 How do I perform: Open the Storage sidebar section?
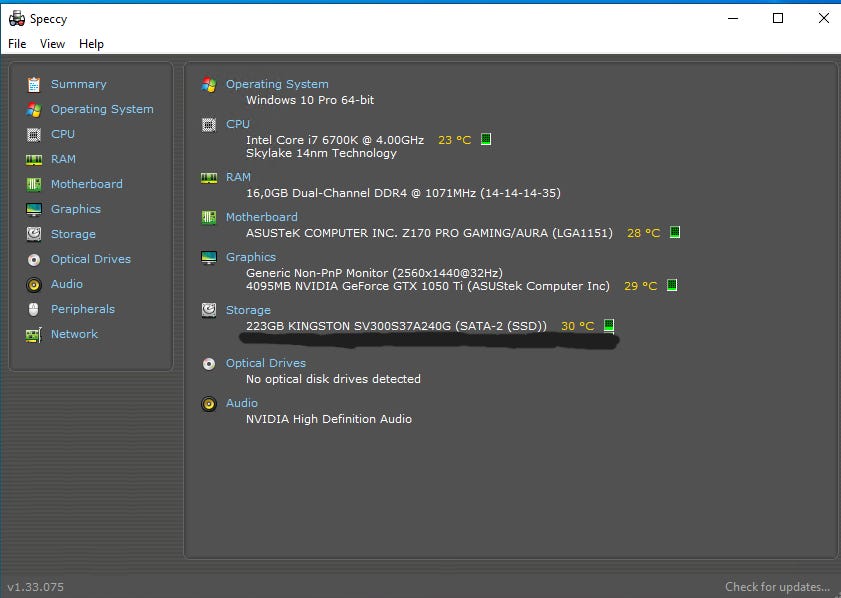[x=73, y=234]
